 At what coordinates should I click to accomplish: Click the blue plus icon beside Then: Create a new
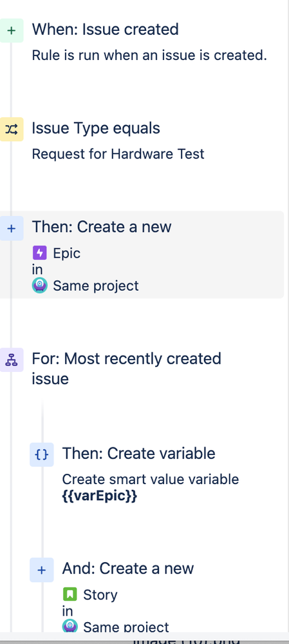click(12, 228)
